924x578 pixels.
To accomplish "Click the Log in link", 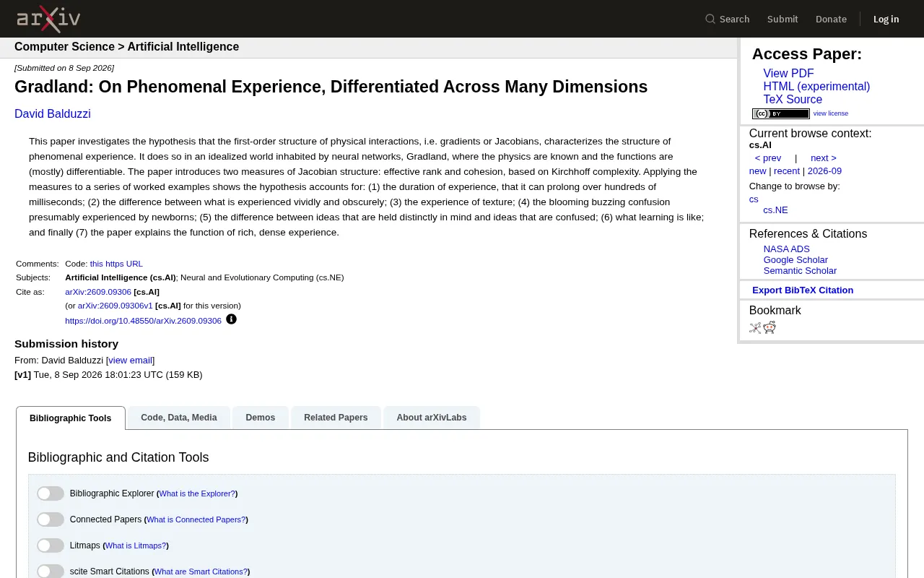I will [x=886, y=19].
